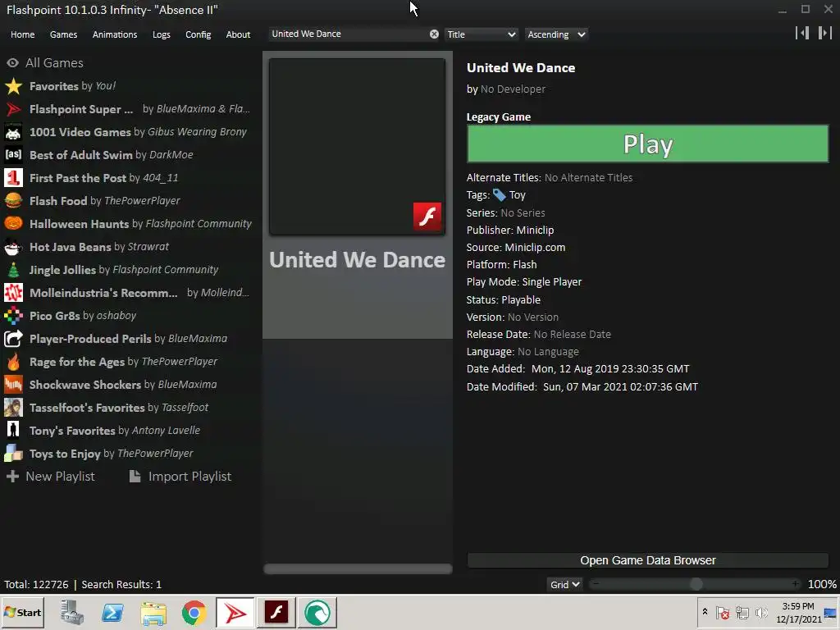The image size is (840, 630).
Task: Click the Import Playlist file icon
Action: click(x=135, y=477)
